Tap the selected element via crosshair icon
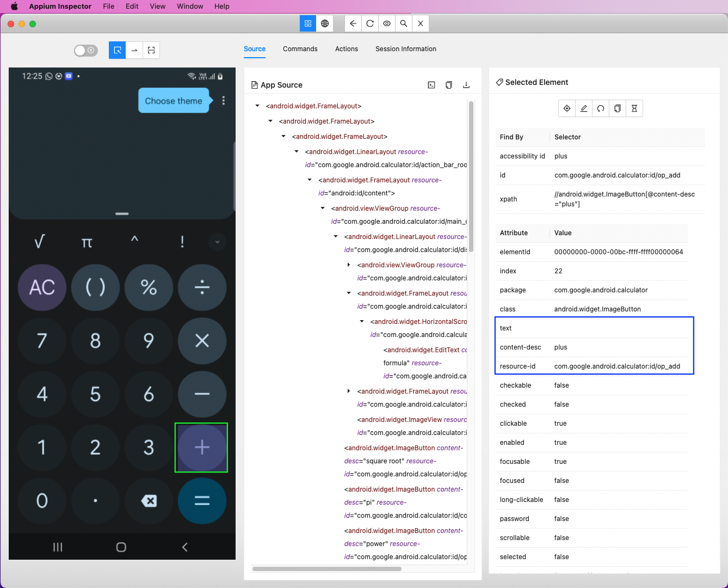The width and height of the screenshot is (728, 588). coord(566,108)
